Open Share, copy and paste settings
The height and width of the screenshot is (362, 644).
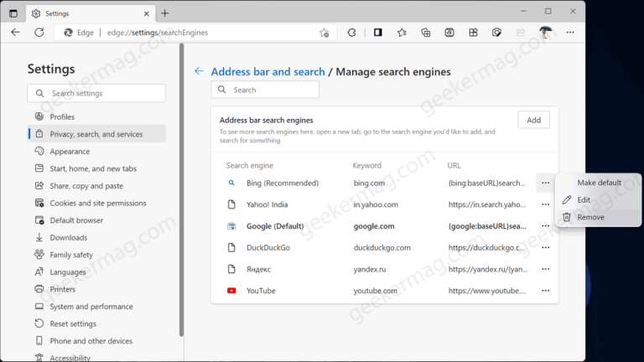pos(96,186)
